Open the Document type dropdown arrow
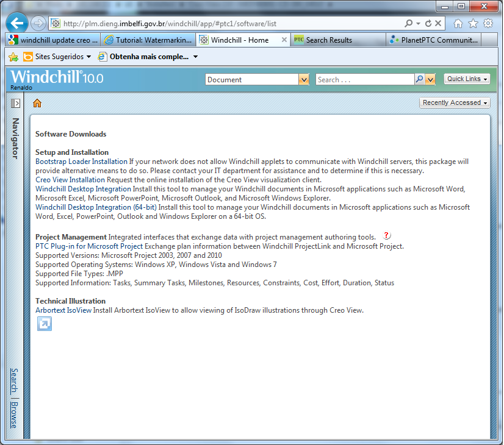This screenshot has height=445, width=504. pos(303,80)
